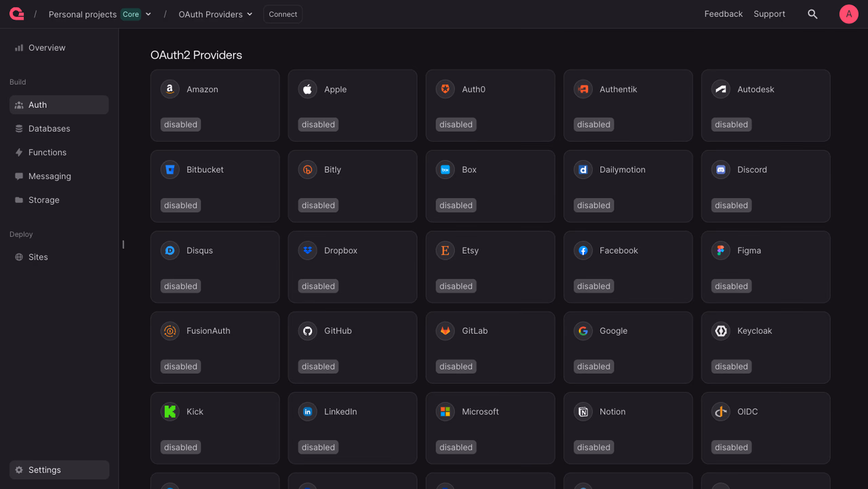Expand the OAuth Providers breadcrumb dropdown

click(216, 14)
